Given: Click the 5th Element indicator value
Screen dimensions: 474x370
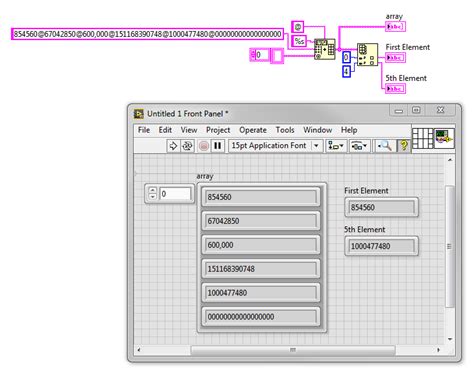Looking at the screenshot, I should 381,246.
